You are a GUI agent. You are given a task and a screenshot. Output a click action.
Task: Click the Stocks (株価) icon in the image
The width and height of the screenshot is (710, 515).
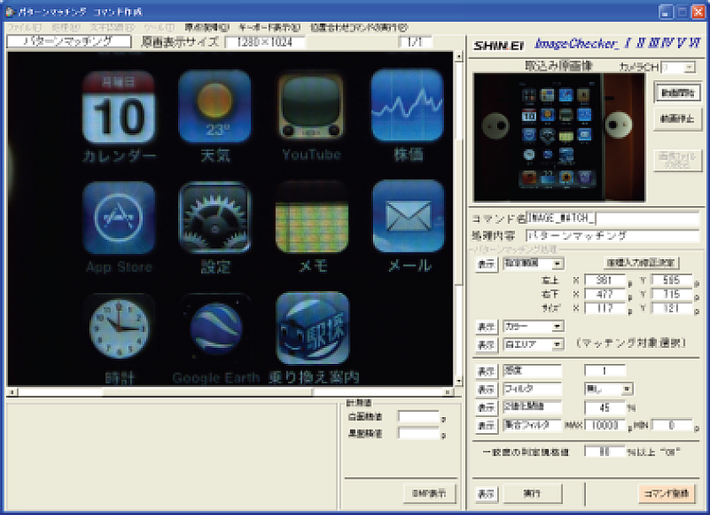[407, 105]
